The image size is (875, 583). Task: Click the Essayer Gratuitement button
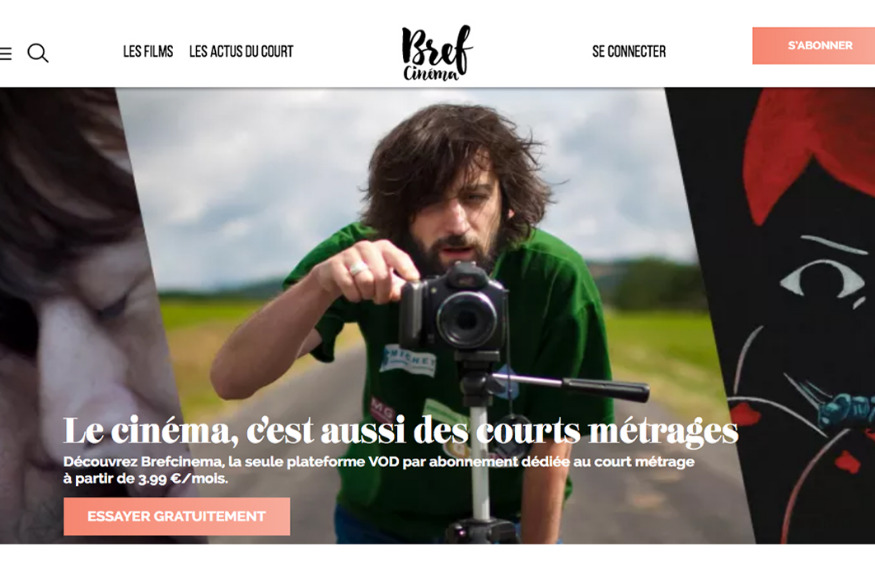(177, 516)
